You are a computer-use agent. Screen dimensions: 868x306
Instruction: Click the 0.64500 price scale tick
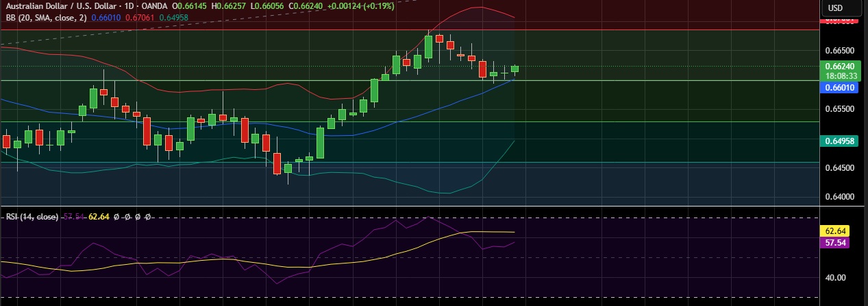[839, 168]
